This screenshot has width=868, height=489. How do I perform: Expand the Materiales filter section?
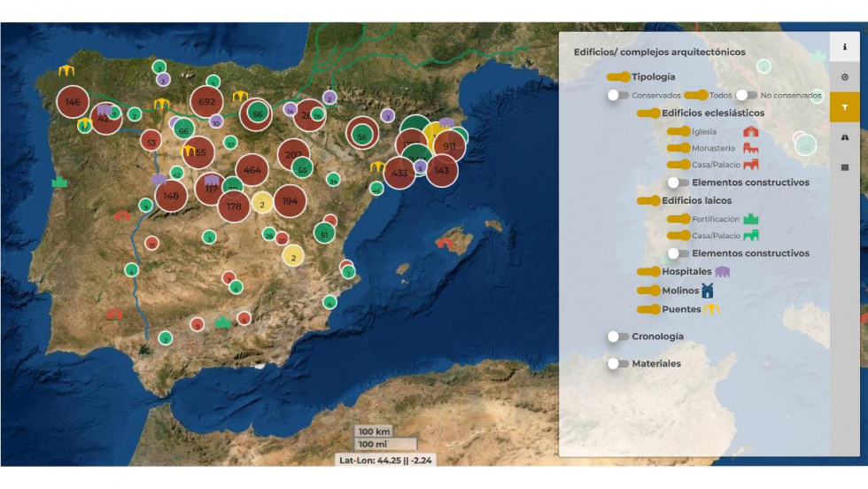pyautogui.click(x=617, y=363)
